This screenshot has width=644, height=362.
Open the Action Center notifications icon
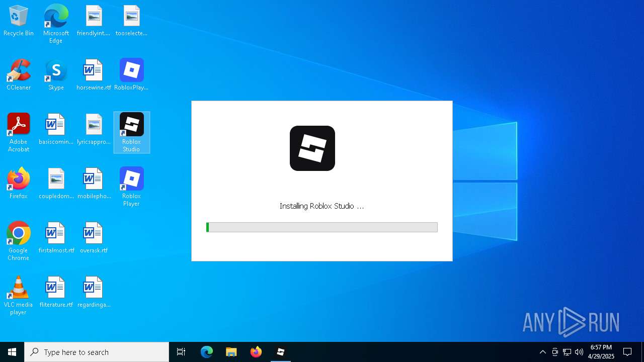click(x=627, y=352)
